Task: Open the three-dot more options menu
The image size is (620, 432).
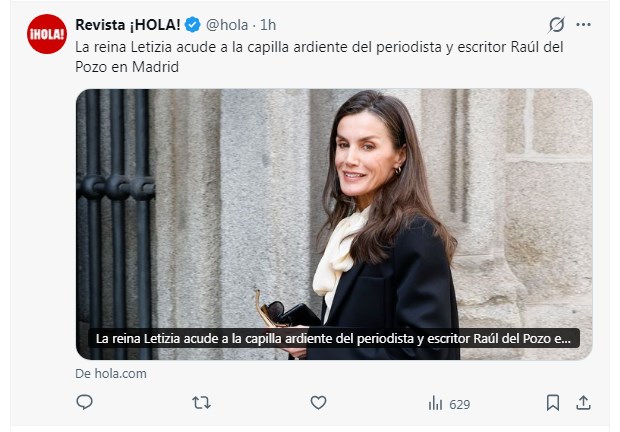Action: pos(583,25)
